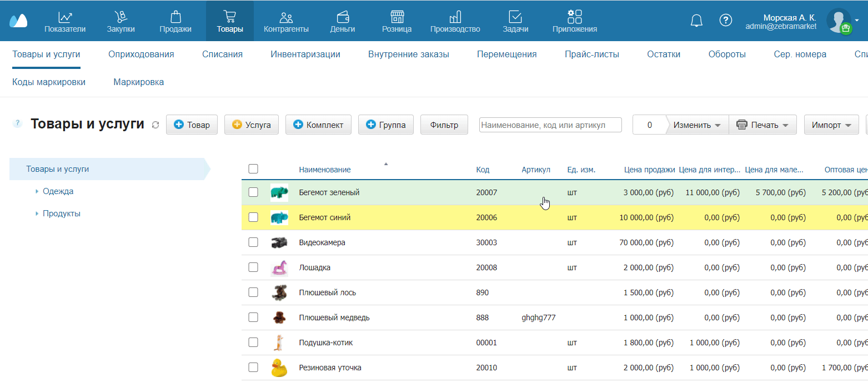Switch to the Инвентаризации tab
The height and width of the screenshot is (387, 868).
[305, 54]
